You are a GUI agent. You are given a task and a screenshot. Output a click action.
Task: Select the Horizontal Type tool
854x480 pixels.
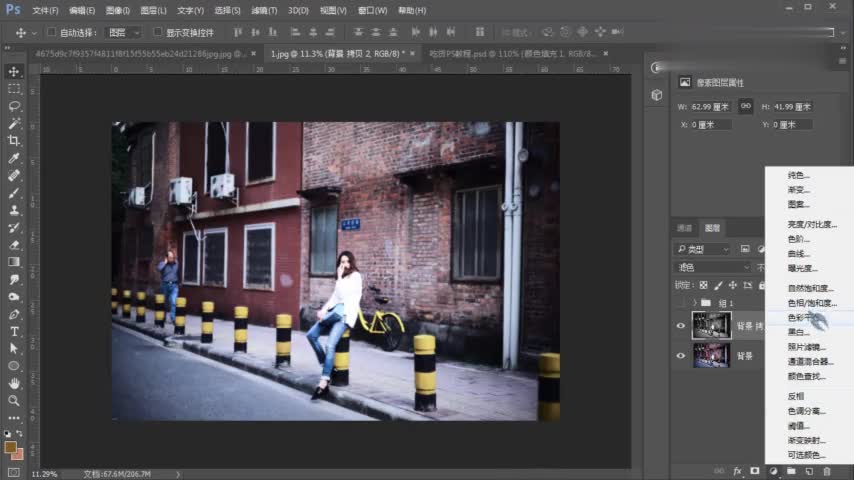click(x=14, y=331)
